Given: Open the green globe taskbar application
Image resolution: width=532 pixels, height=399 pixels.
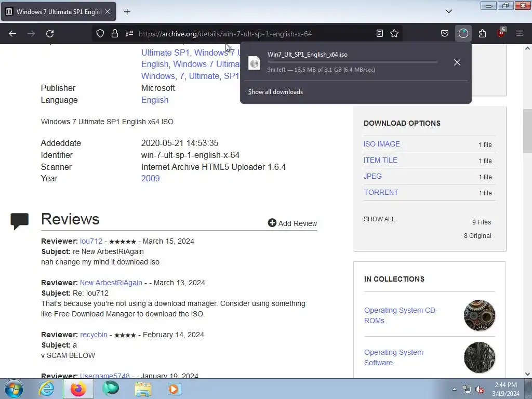Looking at the screenshot, I should [x=111, y=389].
